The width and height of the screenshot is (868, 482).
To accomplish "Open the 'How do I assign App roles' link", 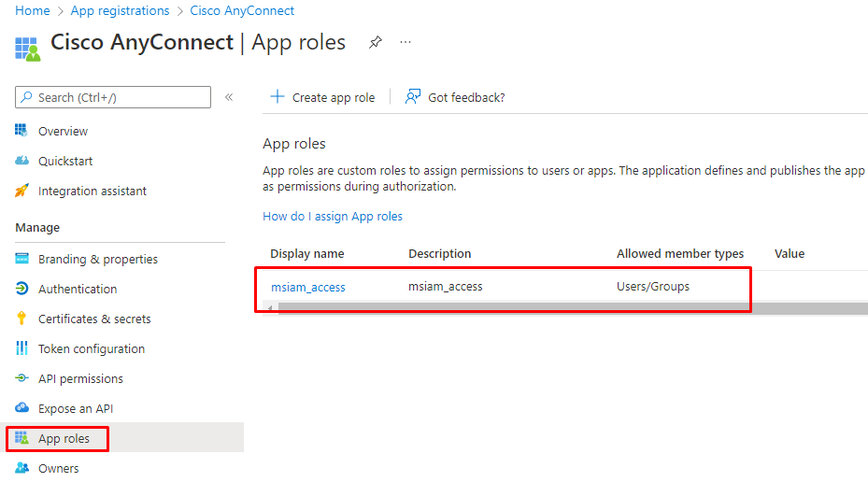I will pyautogui.click(x=333, y=217).
